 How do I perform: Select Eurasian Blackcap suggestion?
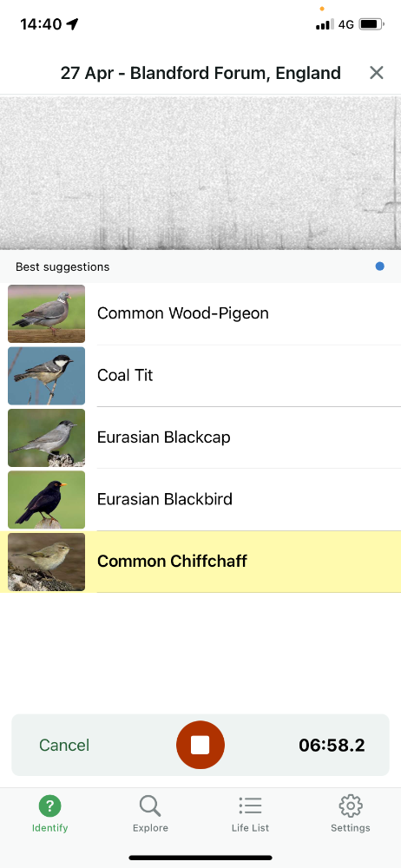200,437
